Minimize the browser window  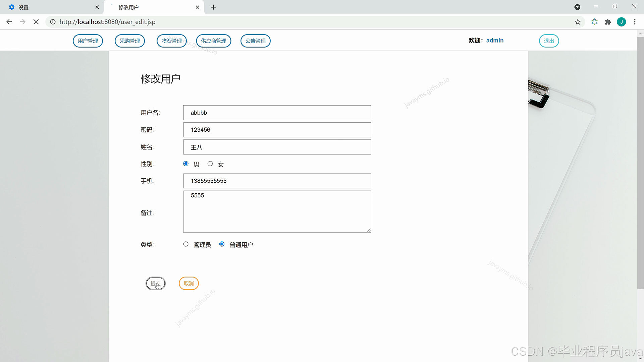tap(596, 6)
